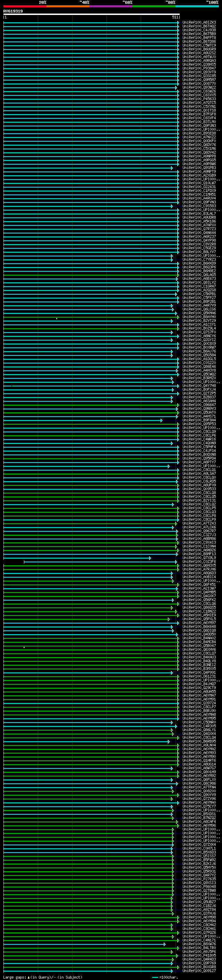Click hit label UniRef100_B6UGR9
The image size is (222, 980).
199,49
